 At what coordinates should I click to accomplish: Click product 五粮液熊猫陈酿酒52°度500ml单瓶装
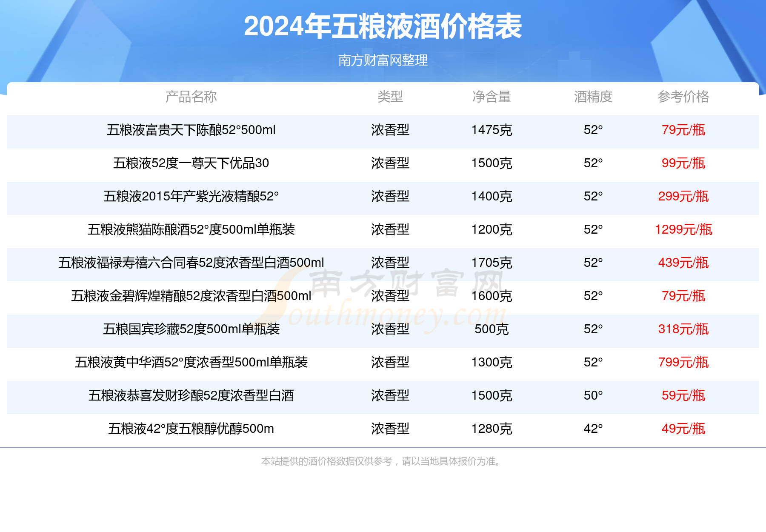[191, 230]
